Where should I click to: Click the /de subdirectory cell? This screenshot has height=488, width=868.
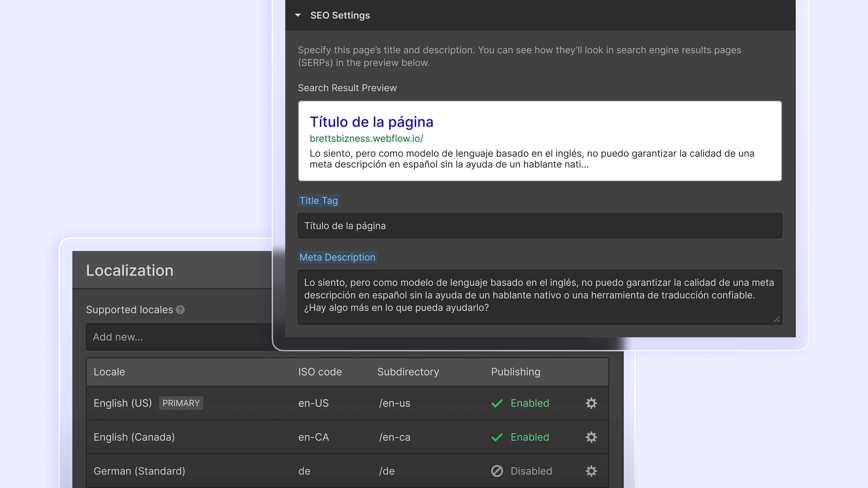[x=387, y=471]
